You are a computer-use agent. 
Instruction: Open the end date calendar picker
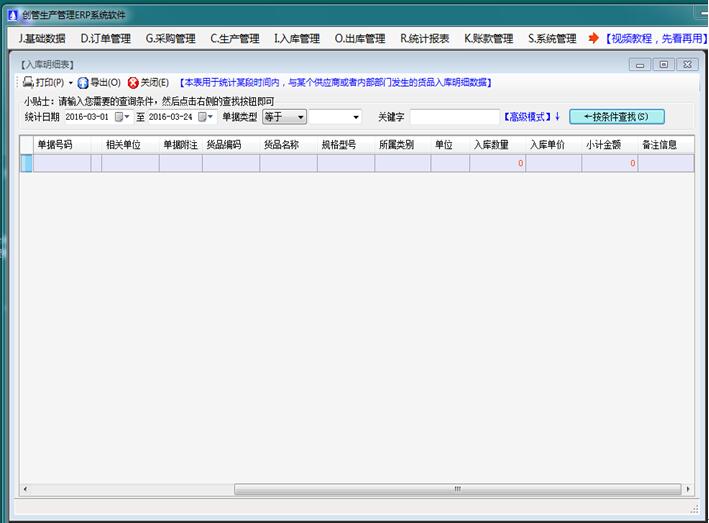point(204,117)
